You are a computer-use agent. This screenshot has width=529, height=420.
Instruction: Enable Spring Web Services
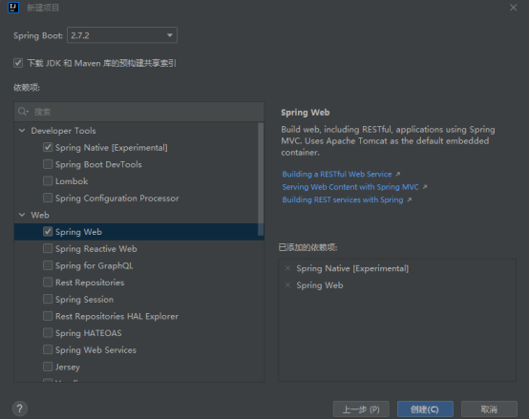[48, 349]
